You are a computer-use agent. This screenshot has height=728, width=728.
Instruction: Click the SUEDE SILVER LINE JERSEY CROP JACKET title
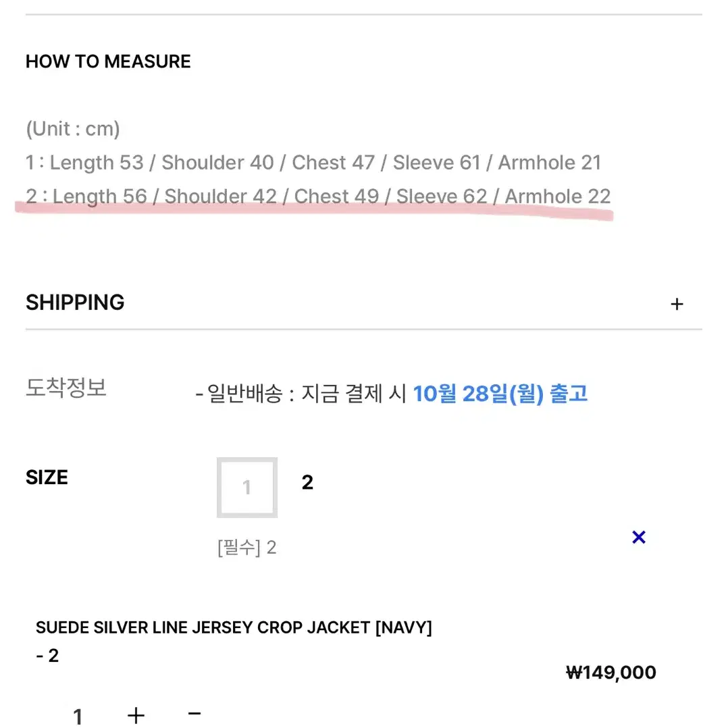pos(234,628)
